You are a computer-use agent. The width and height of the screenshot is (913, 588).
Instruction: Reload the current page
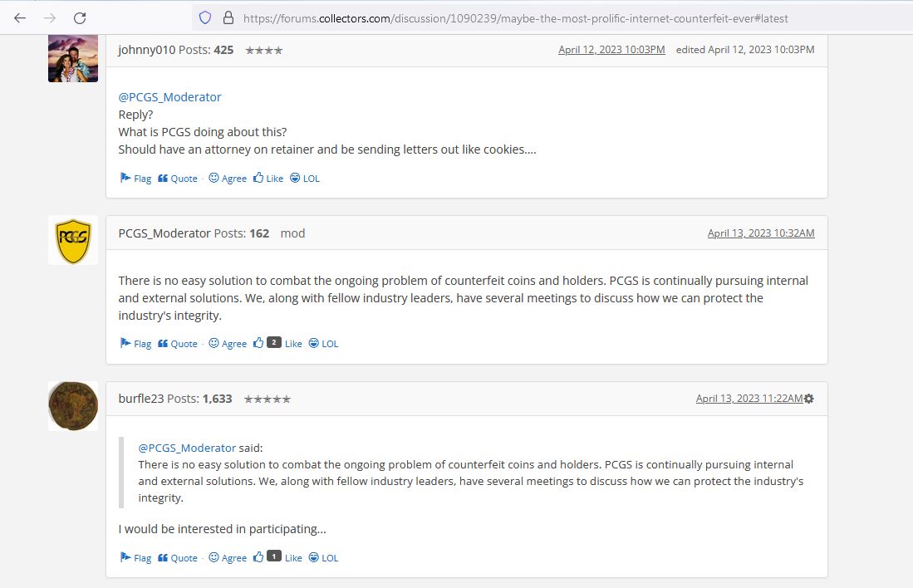point(80,18)
